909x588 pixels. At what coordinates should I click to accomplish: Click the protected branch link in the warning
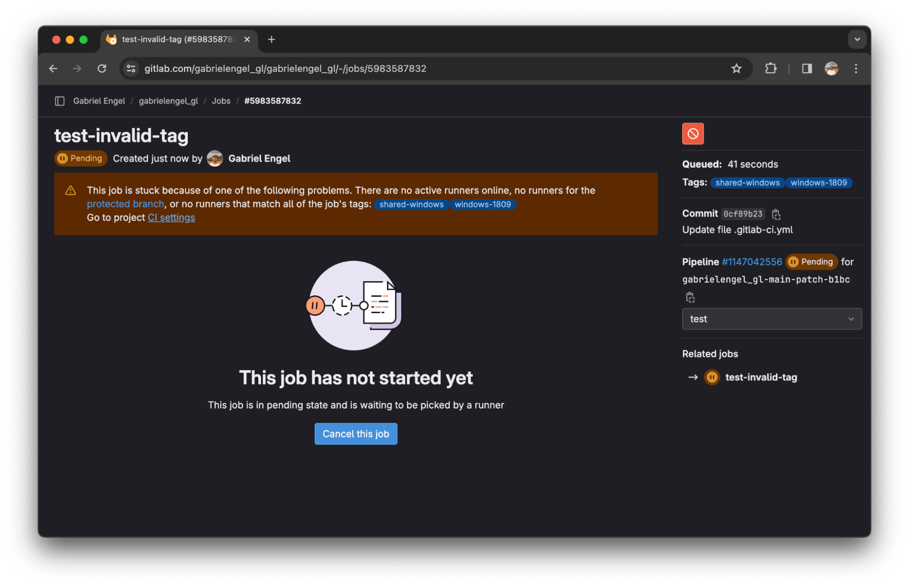(x=126, y=204)
